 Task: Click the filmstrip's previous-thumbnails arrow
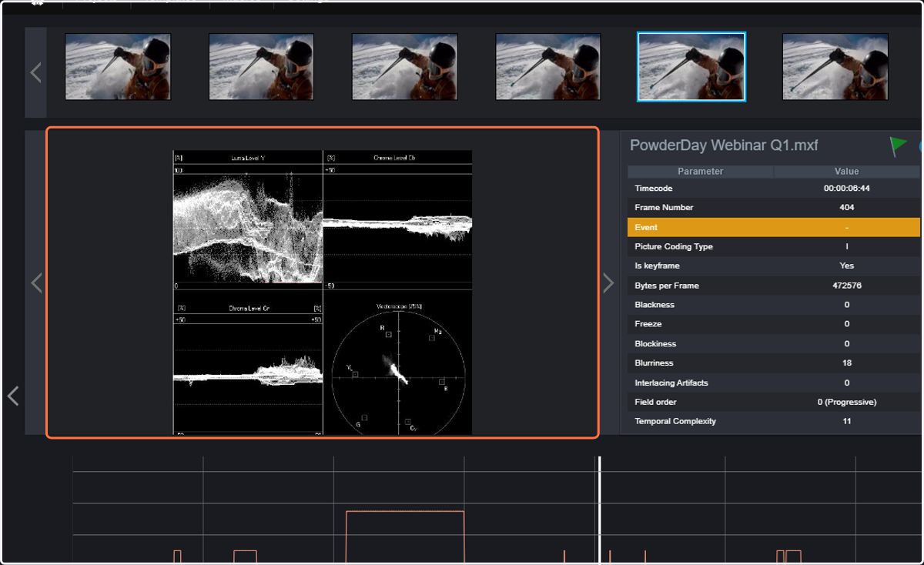35,72
